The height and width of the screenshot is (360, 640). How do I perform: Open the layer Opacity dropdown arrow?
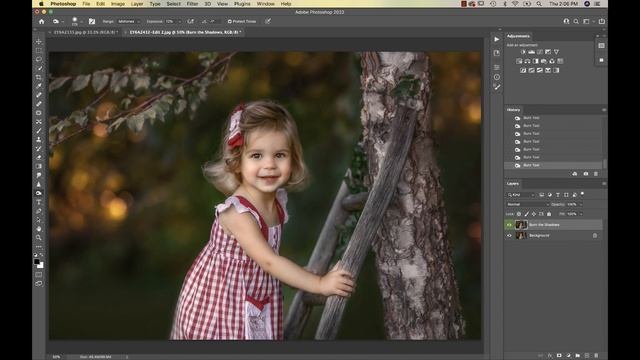(x=580, y=204)
